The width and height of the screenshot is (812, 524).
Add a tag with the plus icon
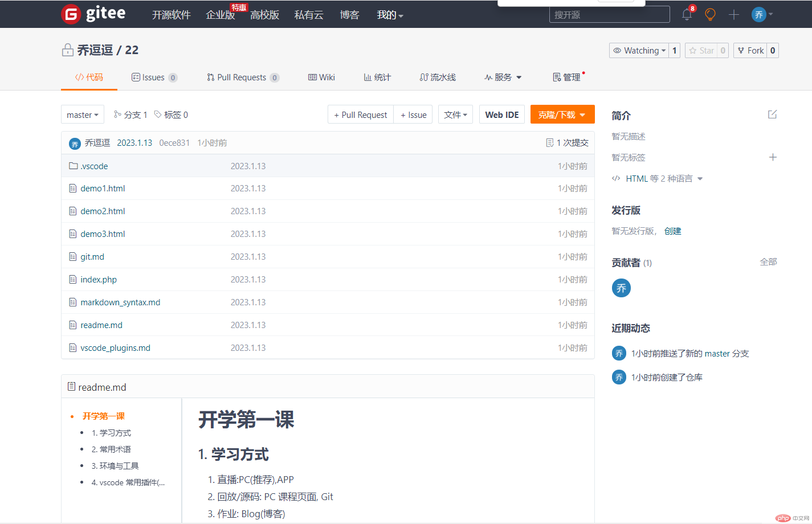(773, 157)
